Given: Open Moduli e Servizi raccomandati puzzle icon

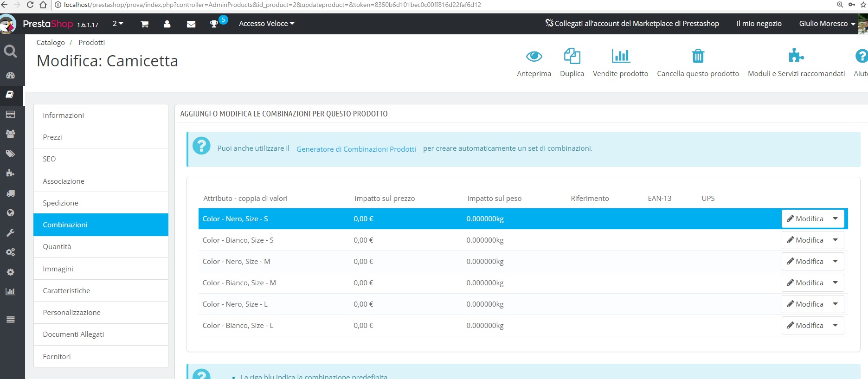Looking at the screenshot, I should point(796,56).
